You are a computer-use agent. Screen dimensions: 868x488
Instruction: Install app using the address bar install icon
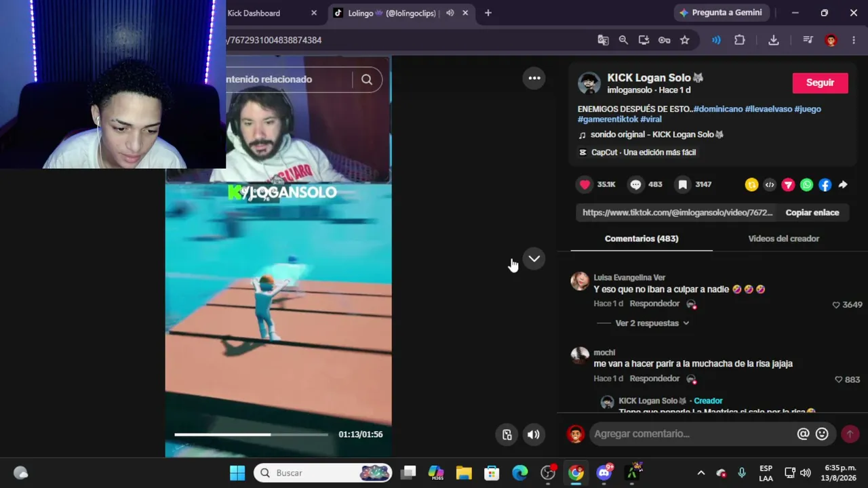tap(644, 40)
